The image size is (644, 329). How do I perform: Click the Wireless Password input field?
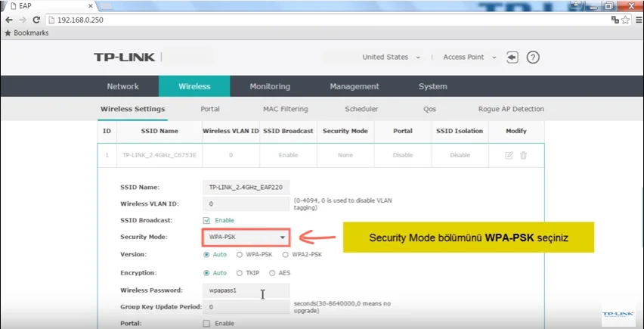[246, 290]
